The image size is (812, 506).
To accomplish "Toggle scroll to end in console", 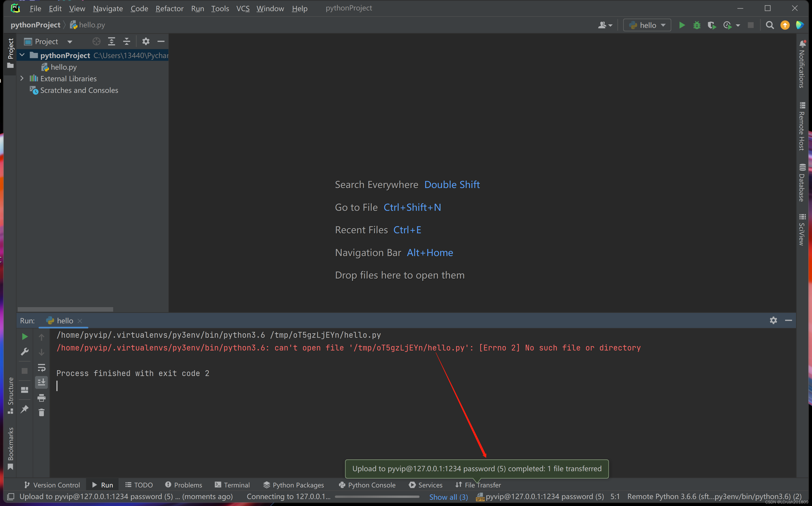I will [42, 382].
